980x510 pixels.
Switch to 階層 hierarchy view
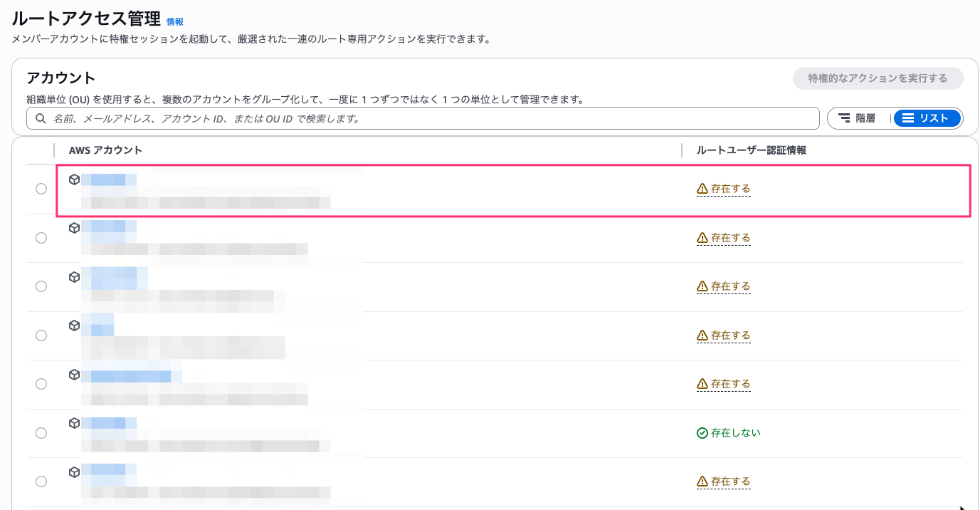(858, 118)
